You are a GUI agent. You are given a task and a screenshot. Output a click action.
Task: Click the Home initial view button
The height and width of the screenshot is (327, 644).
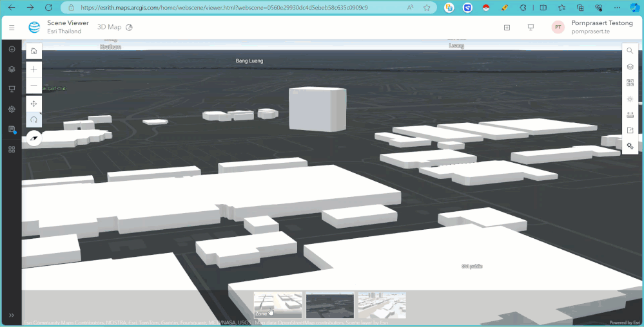tap(34, 51)
